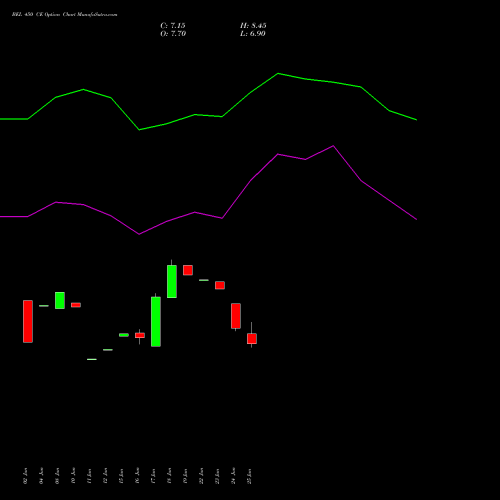Click the highest peak of the green line
Viewport: 500px width, 500px height.
tap(278, 73)
